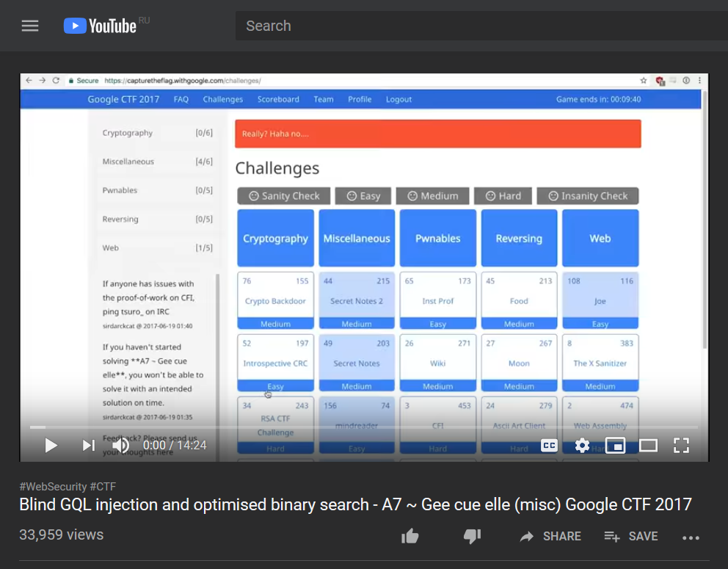The width and height of the screenshot is (728, 569).
Task: Open the Team nav item
Action: point(324,99)
